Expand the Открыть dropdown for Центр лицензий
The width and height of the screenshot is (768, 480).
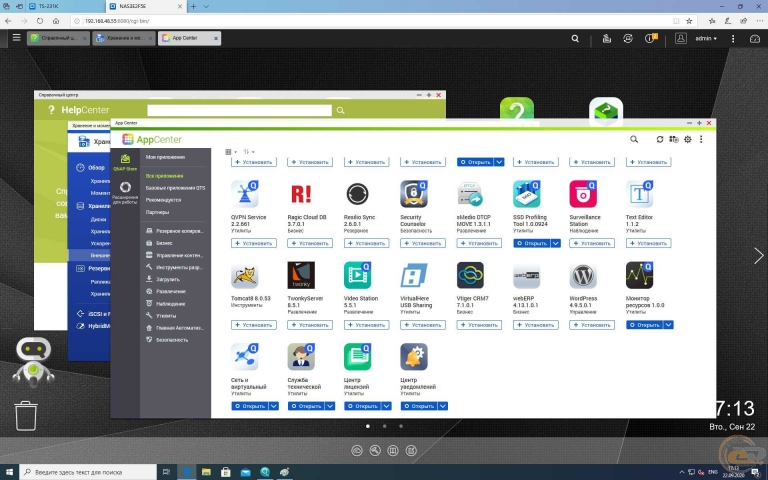click(386, 406)
